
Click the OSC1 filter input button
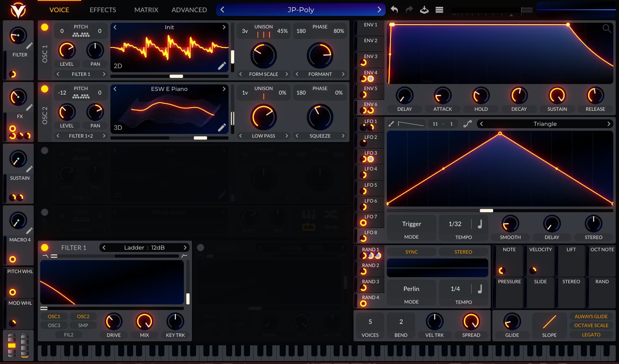pyautogui.click(x=54, y=316)
